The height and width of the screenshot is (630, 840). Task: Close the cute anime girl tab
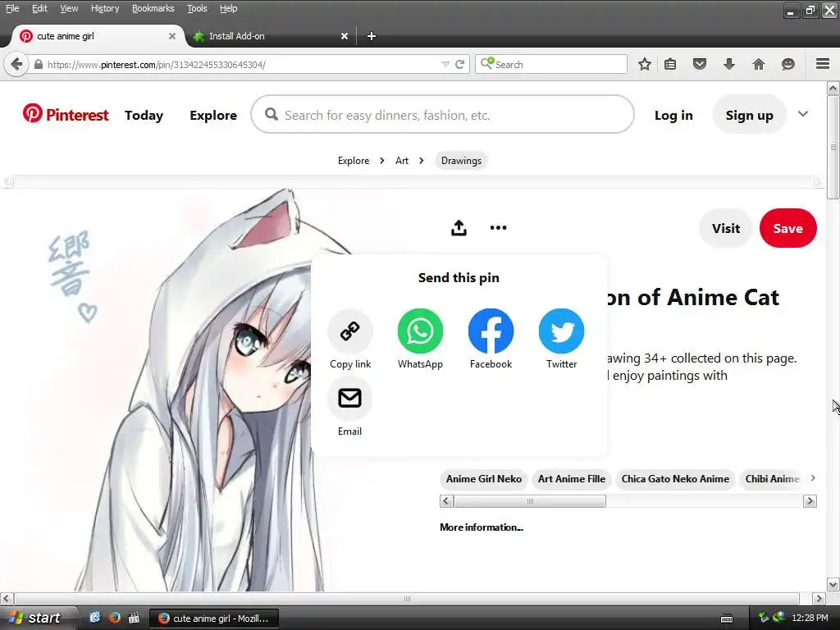tap(172, 36)
